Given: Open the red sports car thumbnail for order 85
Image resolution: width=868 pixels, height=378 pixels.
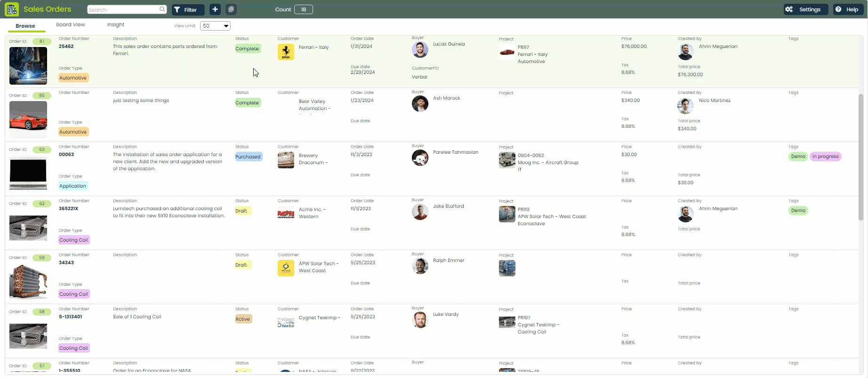Looking at the screenshot, I should point(28,119).
